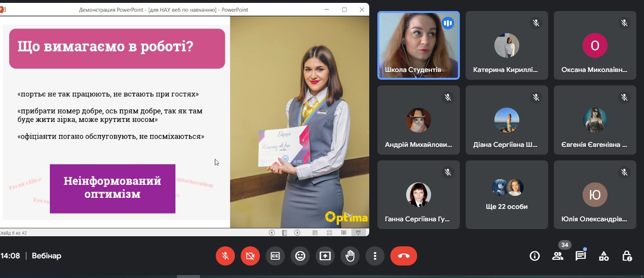Expand the 'Ще 22 особи' participants tile
This screenshot has width=644, height=278.
[507, 194]
